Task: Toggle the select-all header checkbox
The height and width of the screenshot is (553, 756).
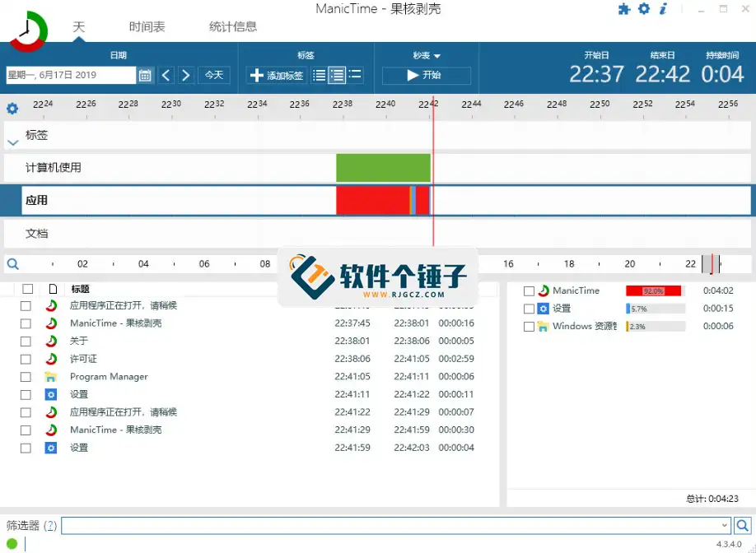Action: (x=27, y=289)
